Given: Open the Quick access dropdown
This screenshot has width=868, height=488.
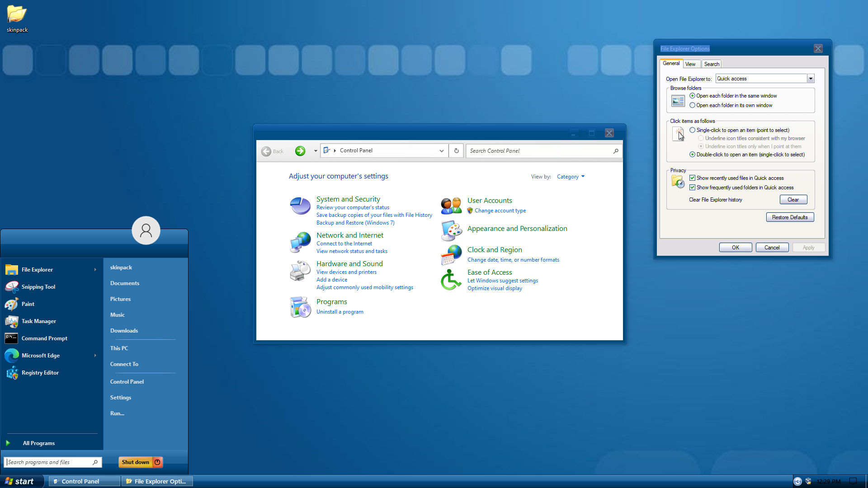Looking at the screenshot, I should click(x=811, y=79).
